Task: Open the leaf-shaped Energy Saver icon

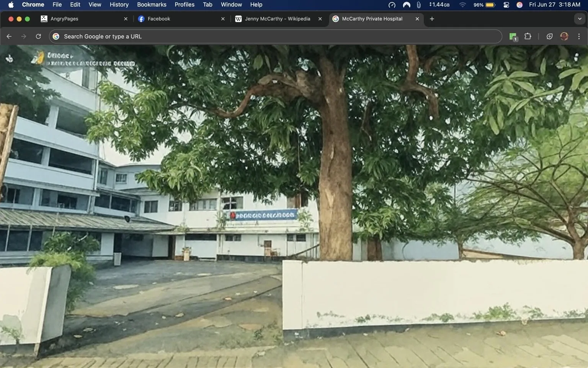Action: (549, 36)
